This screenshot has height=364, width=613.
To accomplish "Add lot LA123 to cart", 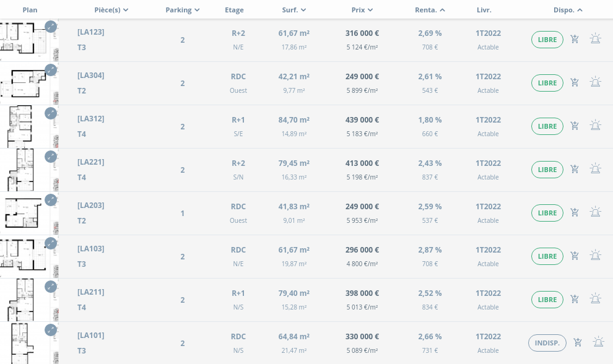I will click(575, 40).
